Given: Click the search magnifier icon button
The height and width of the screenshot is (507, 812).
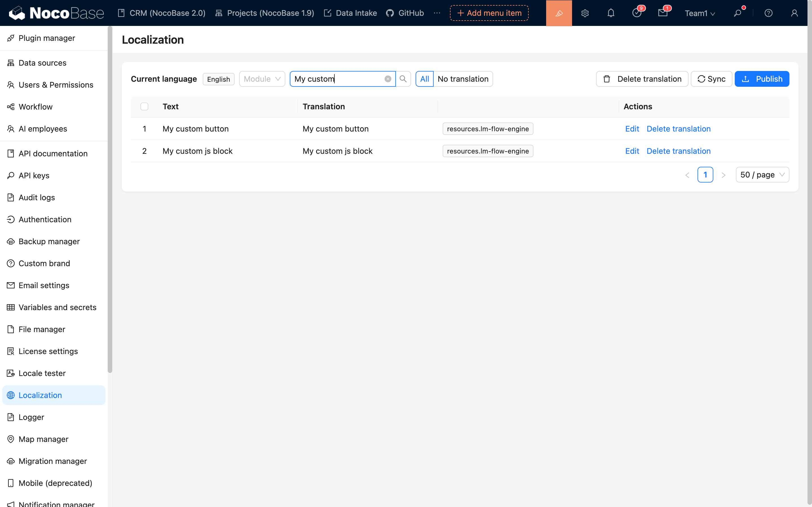Looking at the screenshot, I should tap(403, 79).
